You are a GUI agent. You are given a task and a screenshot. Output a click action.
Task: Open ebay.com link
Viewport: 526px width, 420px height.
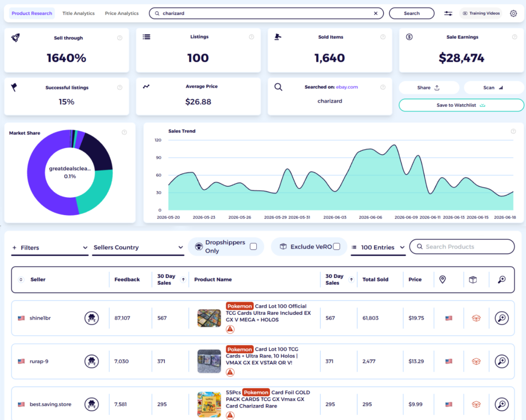coord(347,87)
